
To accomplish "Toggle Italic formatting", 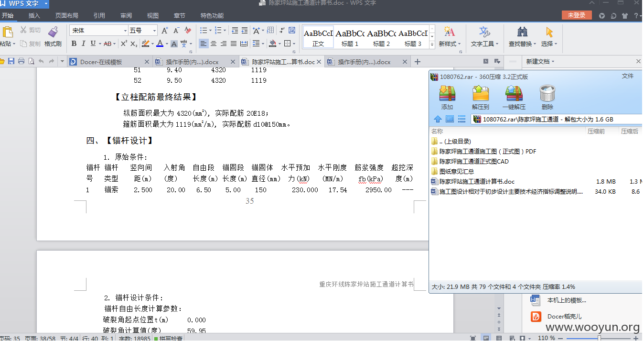I will (83, 44).
